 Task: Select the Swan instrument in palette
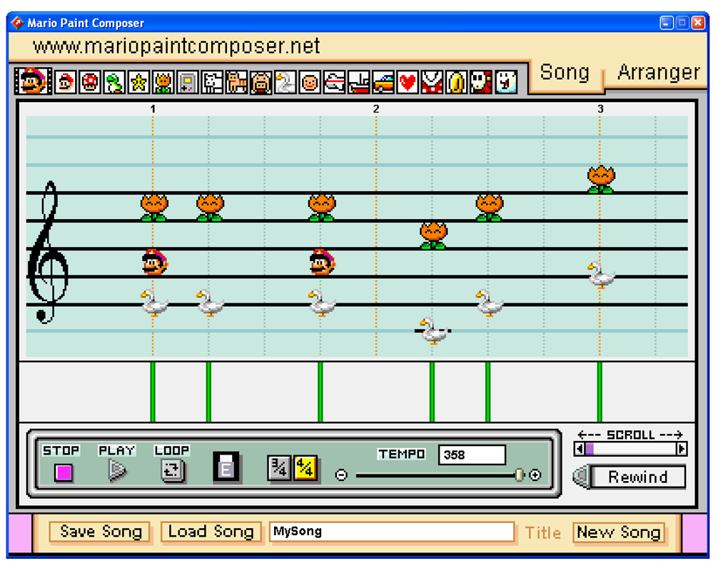click(x=285, y=83)
